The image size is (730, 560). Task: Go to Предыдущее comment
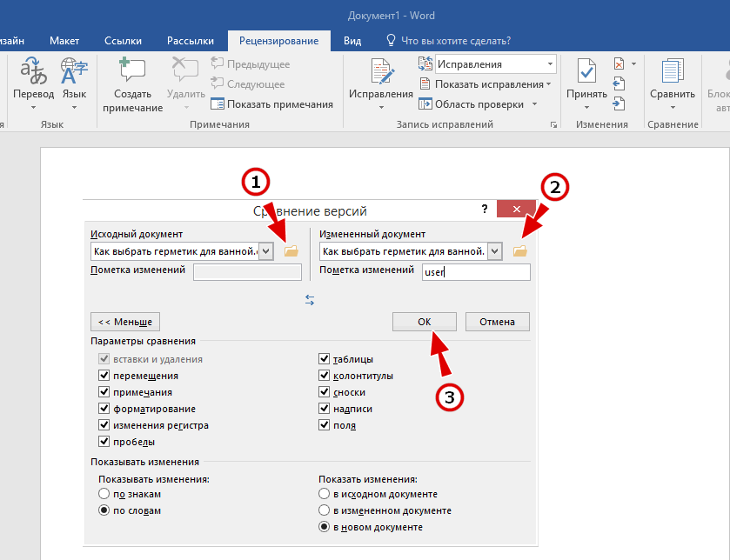pos(250,64)
